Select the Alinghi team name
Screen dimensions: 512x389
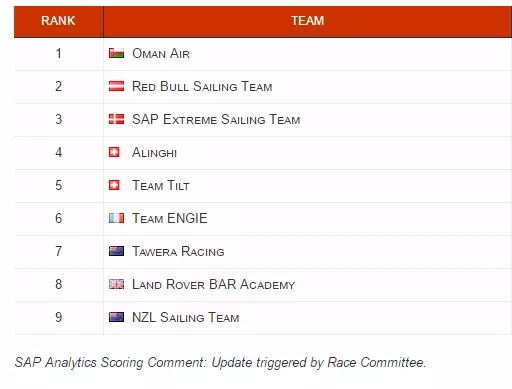[x=155, y=152]
